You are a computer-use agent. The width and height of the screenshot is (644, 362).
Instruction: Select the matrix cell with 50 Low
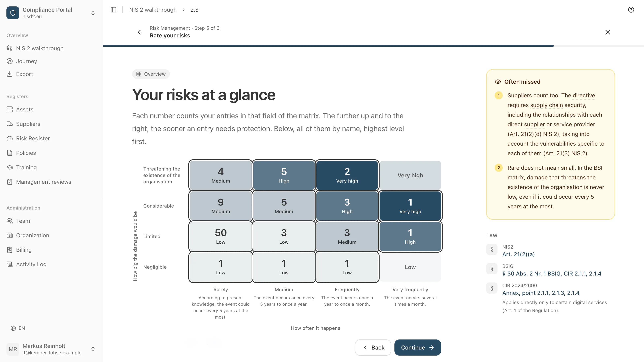pos(221,236)
